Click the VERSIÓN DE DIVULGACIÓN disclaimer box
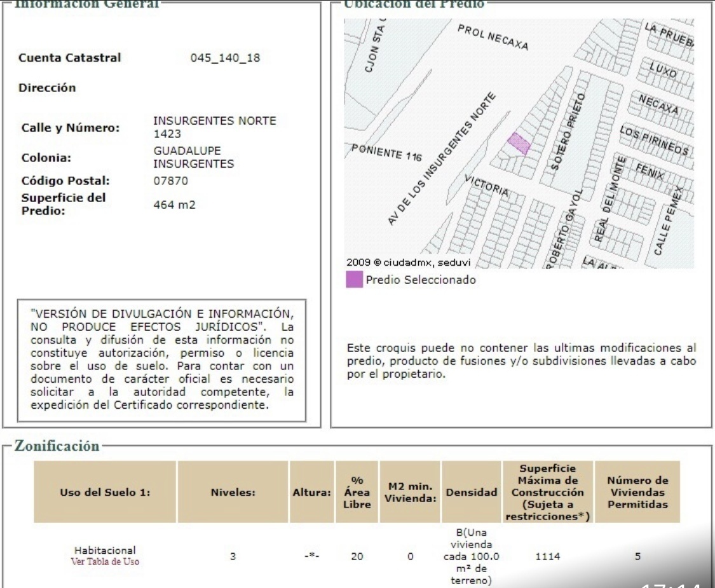Viewport: 715px width, 588px height. click(x=162, y=360)
